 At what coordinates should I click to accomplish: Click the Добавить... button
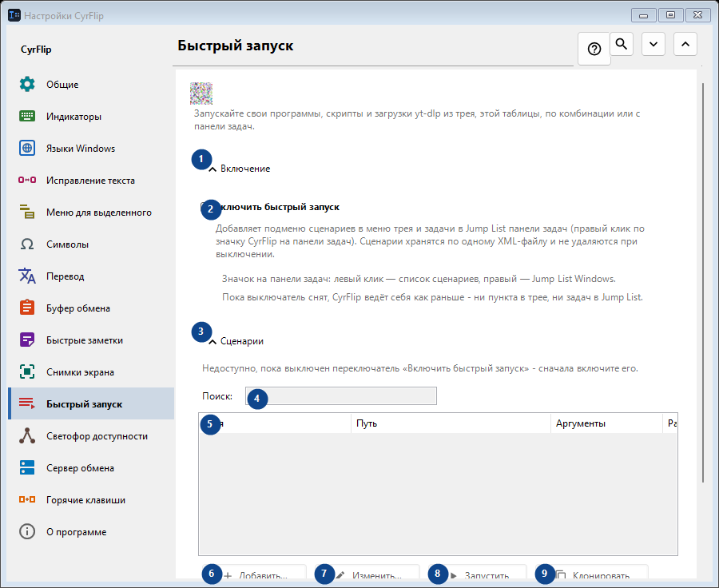[x=255, y=572]
